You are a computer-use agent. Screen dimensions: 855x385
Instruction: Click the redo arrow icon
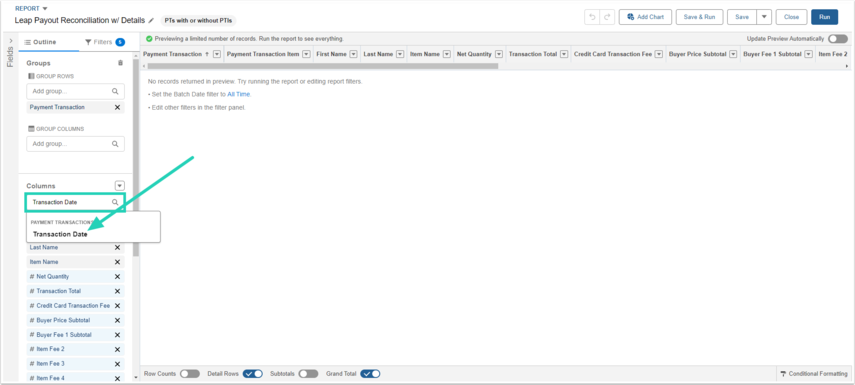coord(607,17)
